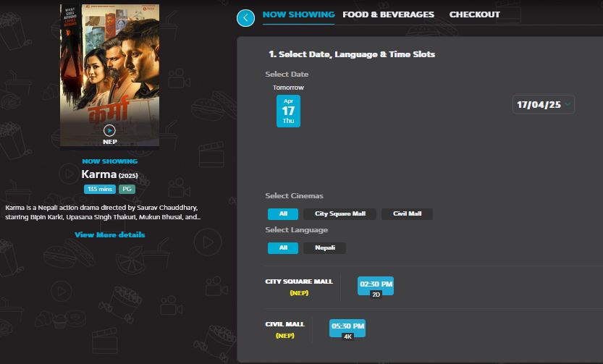Filter cinemas by City Square Mall
The width and height of the screenshot is (603, 364).
pyautogui.click(x=340, y=214)
